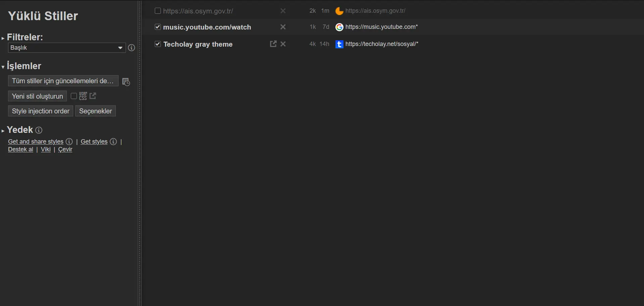Click the external link icon beside UserCSS
Screen dimensions: 644x306
tap(93, 96)
